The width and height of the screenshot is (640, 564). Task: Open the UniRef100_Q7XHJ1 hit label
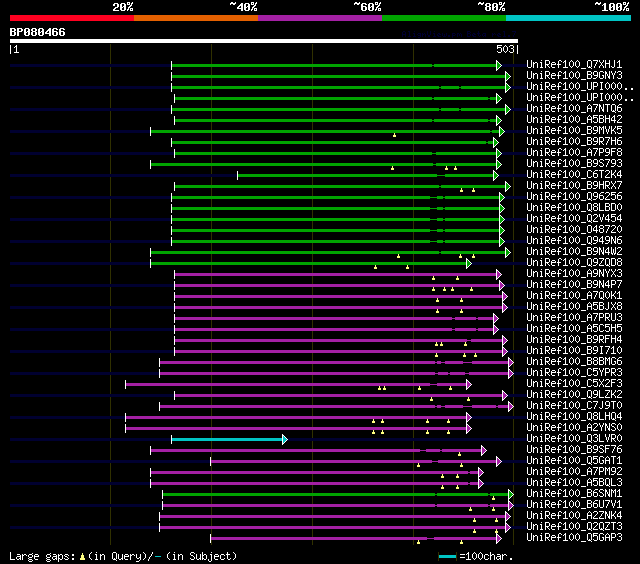pyautogui.click(x=574, y=64)
